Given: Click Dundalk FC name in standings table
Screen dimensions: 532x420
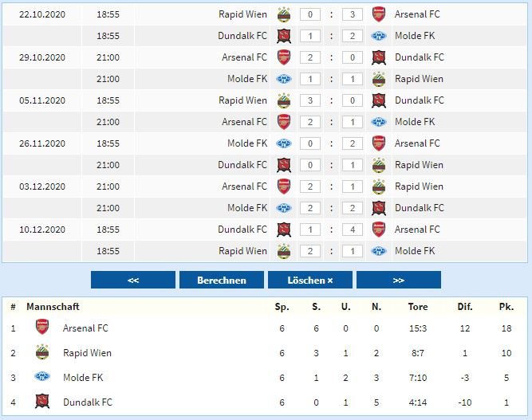Looking at the screenshot, I should [88, 402].
